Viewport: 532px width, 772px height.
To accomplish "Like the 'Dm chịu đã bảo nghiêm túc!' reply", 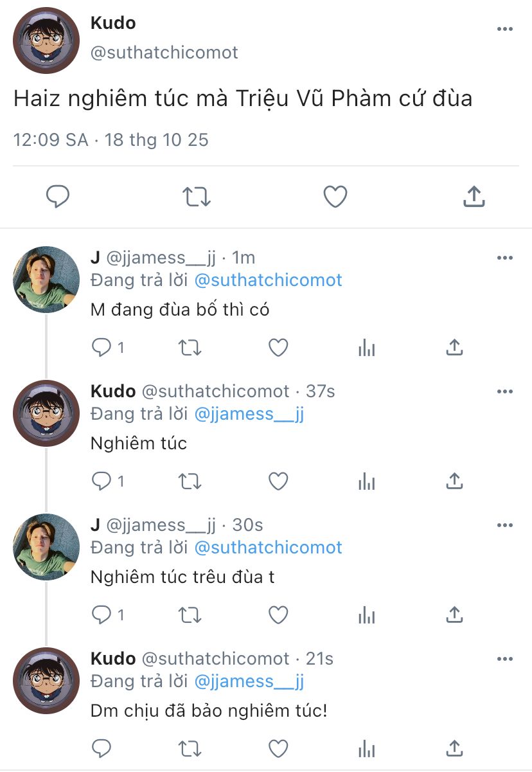I will tap(278, 748).
